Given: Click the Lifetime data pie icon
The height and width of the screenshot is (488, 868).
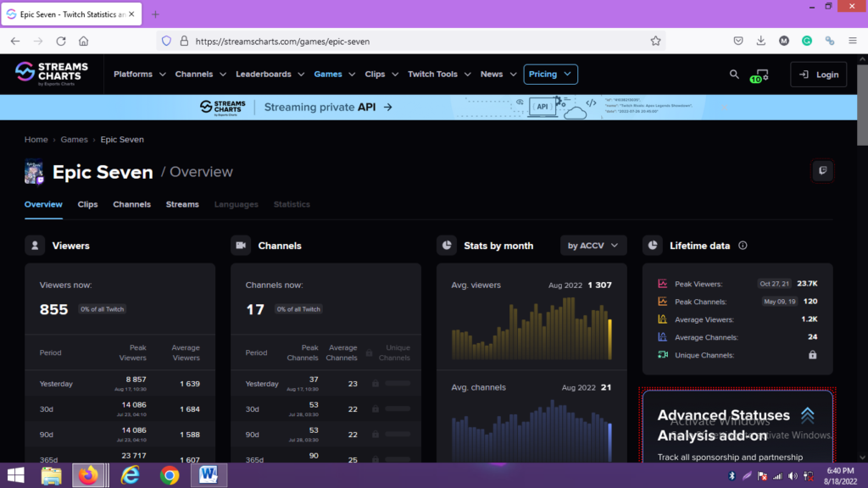Looking at the screenshot, I should tap(653, 246).
